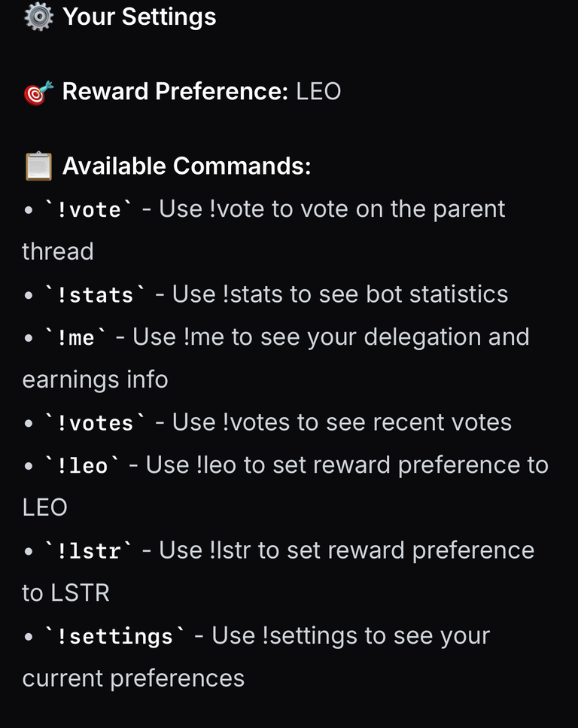Click the !settings command code text
Image resolution: width=578 pixels, height=728 pixels.
point(114,637)
